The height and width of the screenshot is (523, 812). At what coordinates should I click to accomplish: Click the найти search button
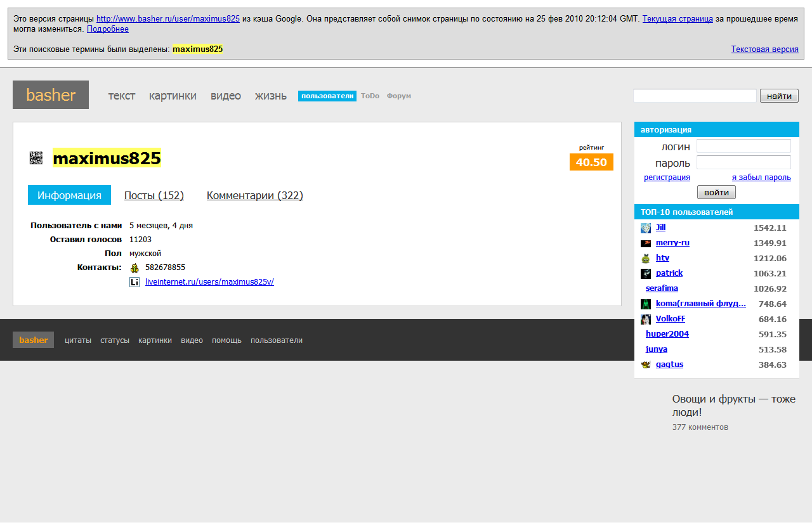tap(779, 96)
